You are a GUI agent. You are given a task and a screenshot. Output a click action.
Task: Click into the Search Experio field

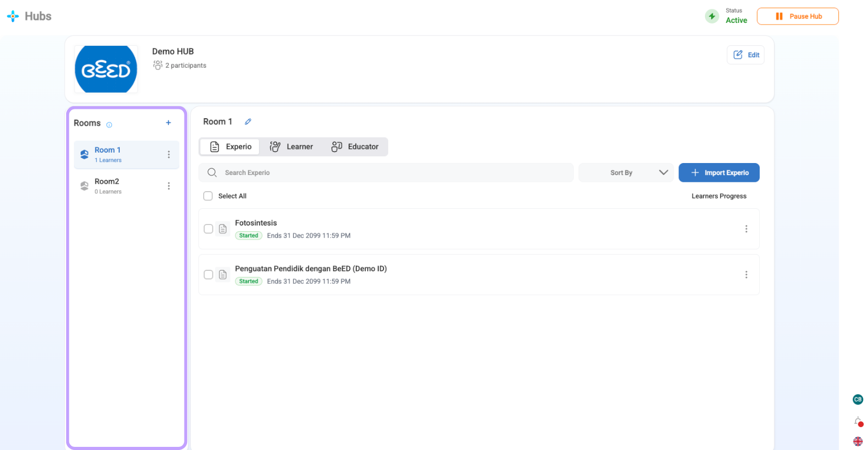386,173
